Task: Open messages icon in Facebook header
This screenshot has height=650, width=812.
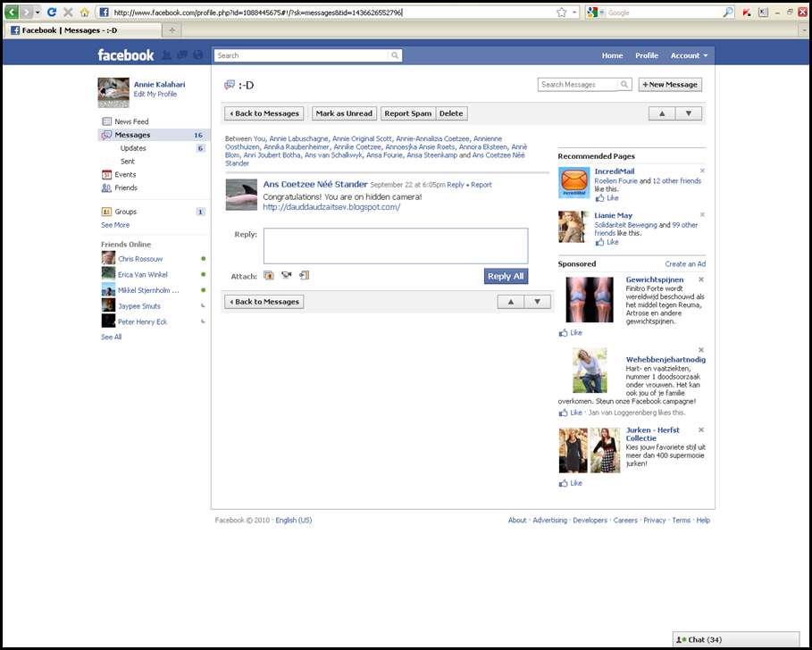Action: [182, 54]
